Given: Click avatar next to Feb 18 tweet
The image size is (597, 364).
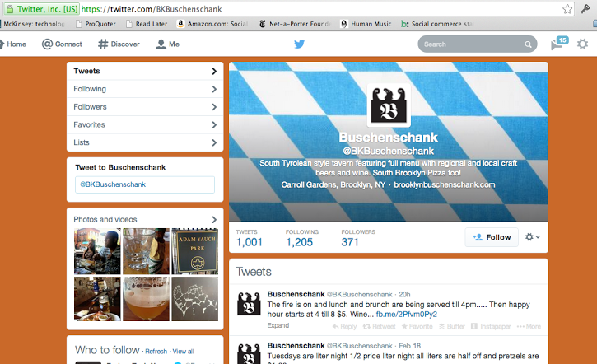Looking at the screenshot, I should (x=249, y=353).
